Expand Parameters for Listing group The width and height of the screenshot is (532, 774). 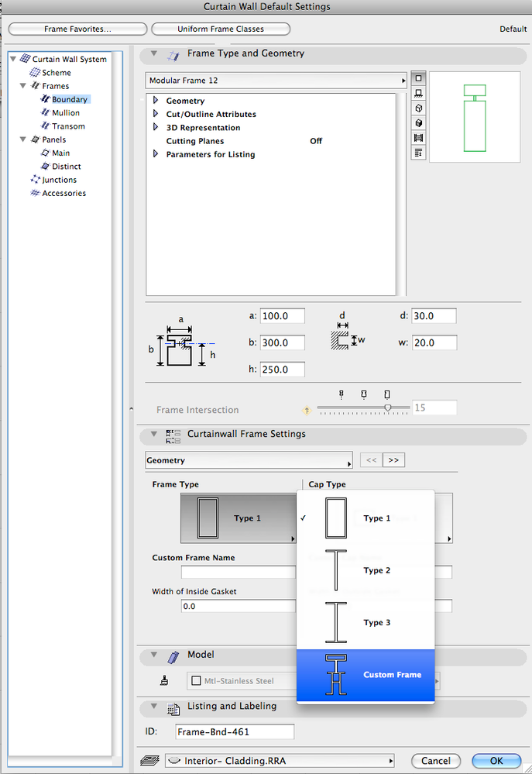[156, 153]
